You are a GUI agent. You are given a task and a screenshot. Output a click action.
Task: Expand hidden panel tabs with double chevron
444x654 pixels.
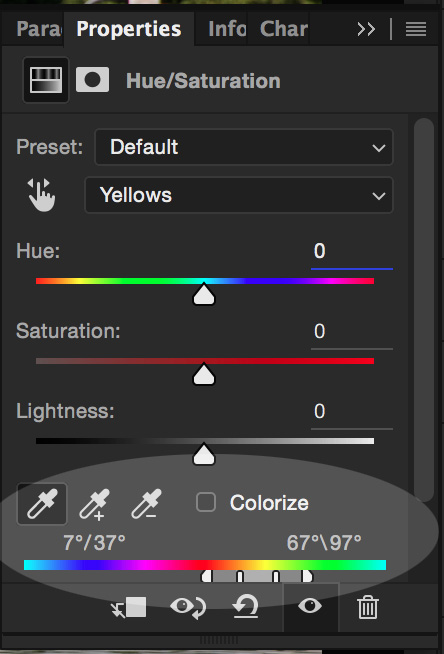pos(366,29)
